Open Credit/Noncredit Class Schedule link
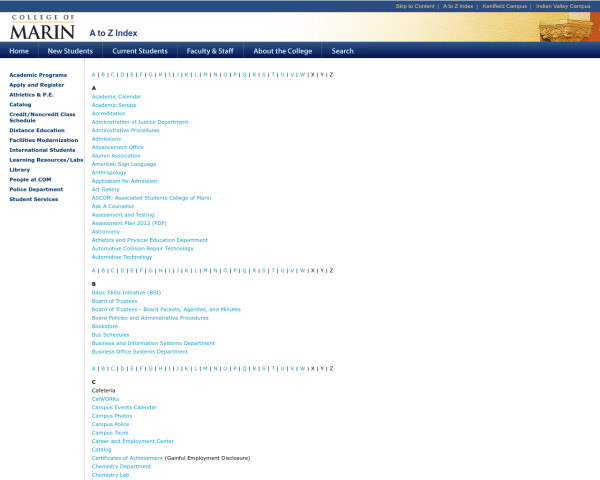The image size is (600, 480). [42, 117]
